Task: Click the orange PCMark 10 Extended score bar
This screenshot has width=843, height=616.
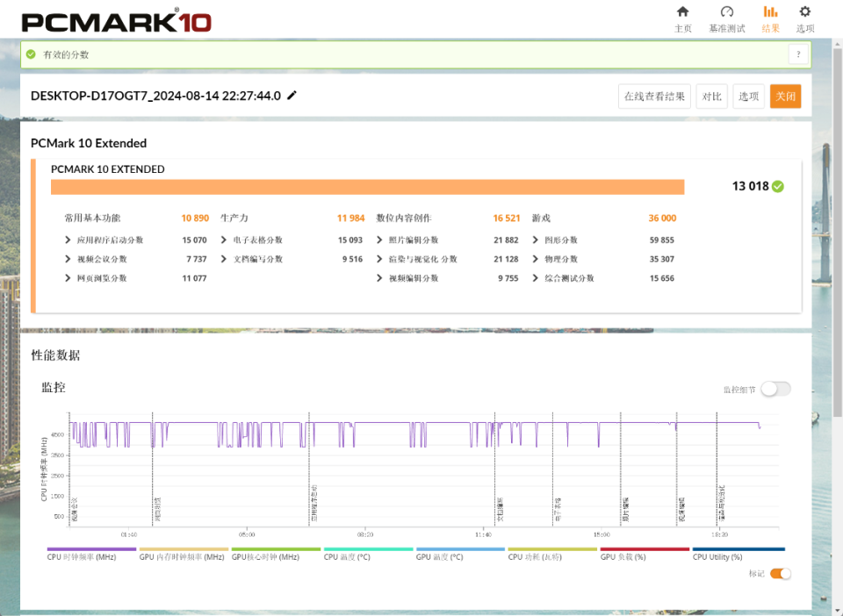Action: pyautogui.click(x=367, y=187)
